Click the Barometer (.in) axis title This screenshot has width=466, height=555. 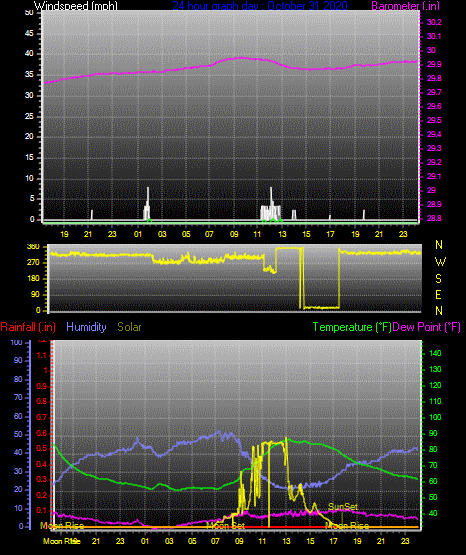(405, 6)
